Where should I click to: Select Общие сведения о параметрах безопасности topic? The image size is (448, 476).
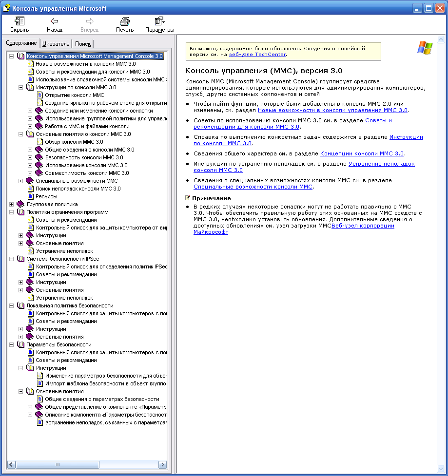(x=102, y=399)
